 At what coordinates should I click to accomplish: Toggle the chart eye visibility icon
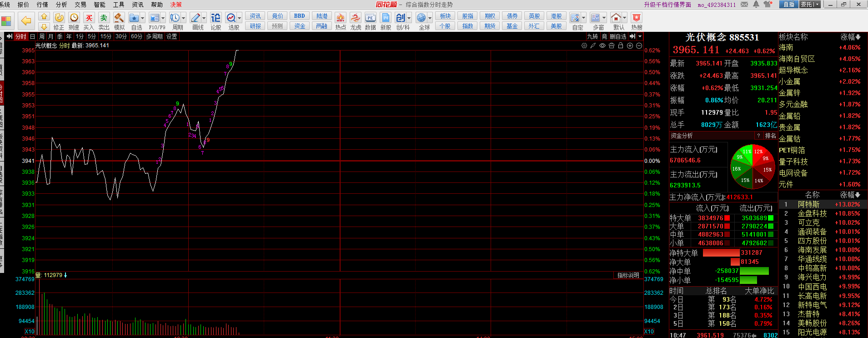click(602, 45)
